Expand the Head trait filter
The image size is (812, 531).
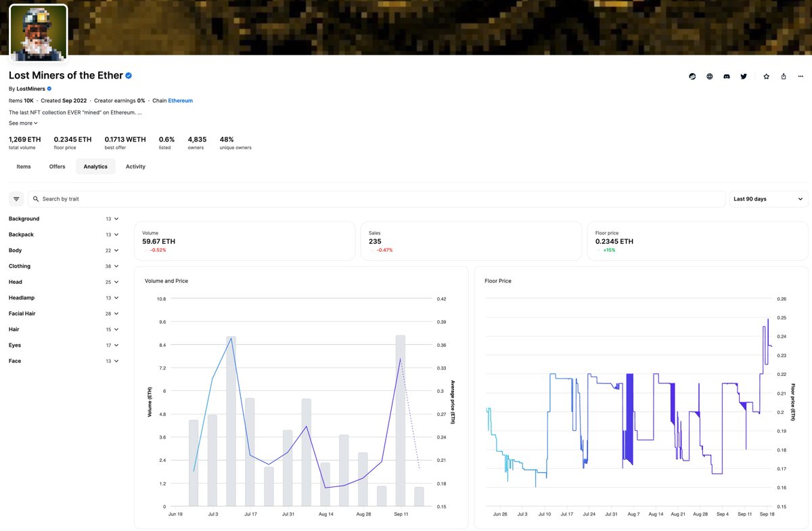64,282
